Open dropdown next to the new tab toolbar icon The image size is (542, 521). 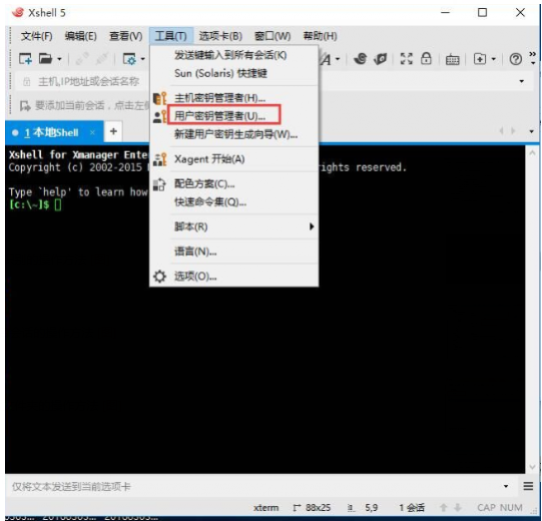tap(494, 59)
